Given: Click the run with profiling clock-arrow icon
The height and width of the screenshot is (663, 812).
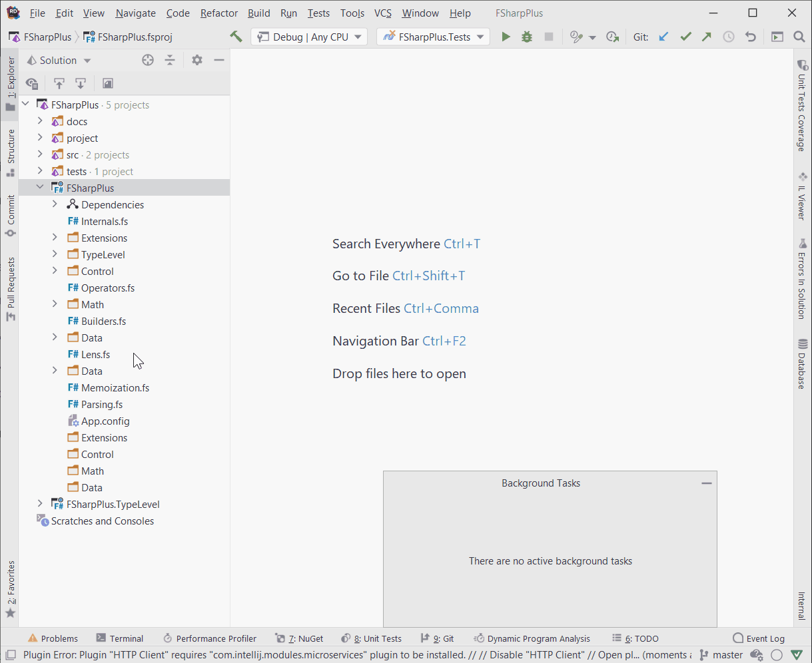Looking at the screenshot, I should point(613,37).
